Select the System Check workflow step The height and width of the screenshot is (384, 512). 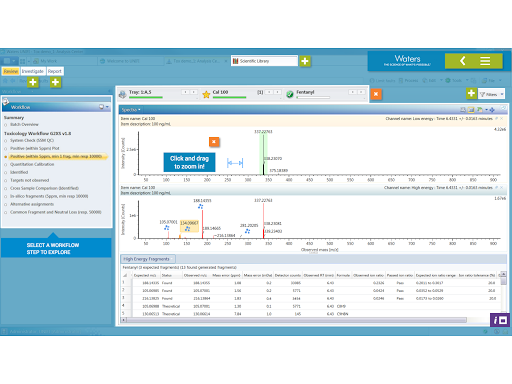32,140
